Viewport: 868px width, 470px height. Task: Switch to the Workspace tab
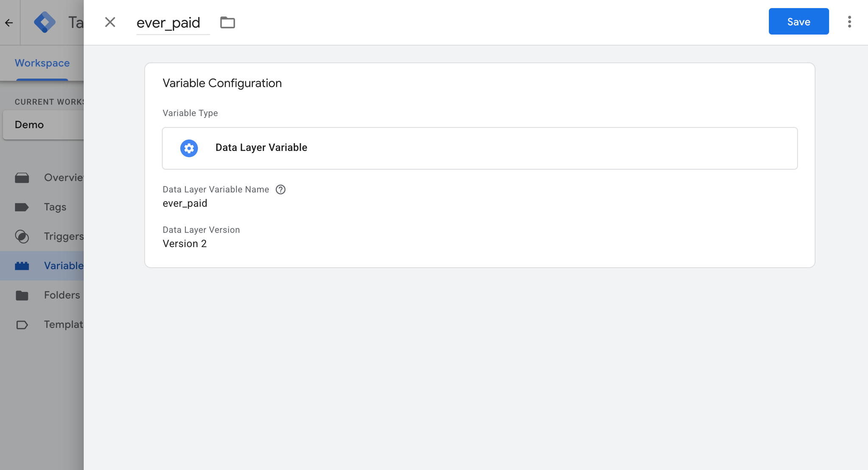click(x=42, y=63)
